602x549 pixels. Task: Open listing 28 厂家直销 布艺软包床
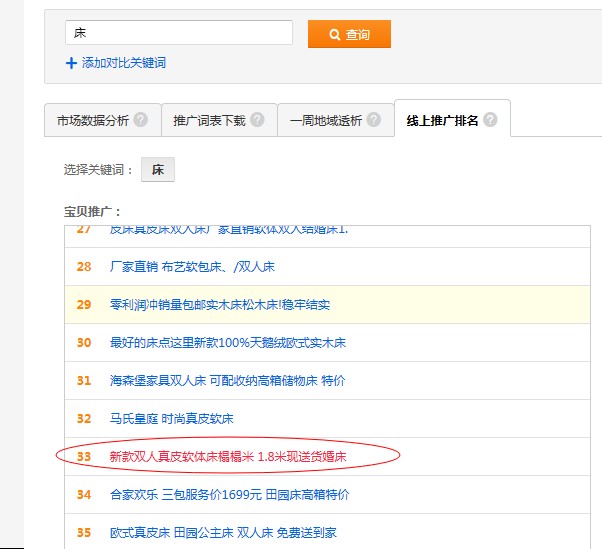click(x=192, y=267)
